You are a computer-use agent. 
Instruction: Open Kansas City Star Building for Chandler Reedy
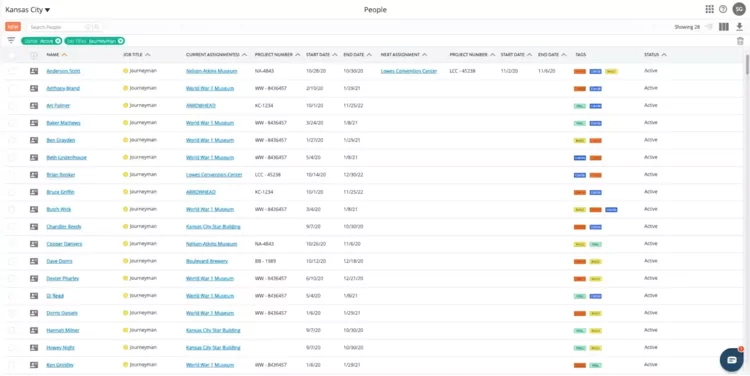pos(213,227)
